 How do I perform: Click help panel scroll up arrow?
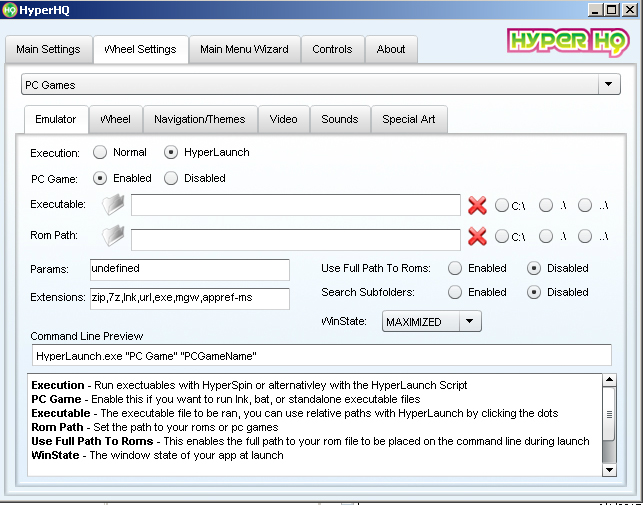pos(609,380)
